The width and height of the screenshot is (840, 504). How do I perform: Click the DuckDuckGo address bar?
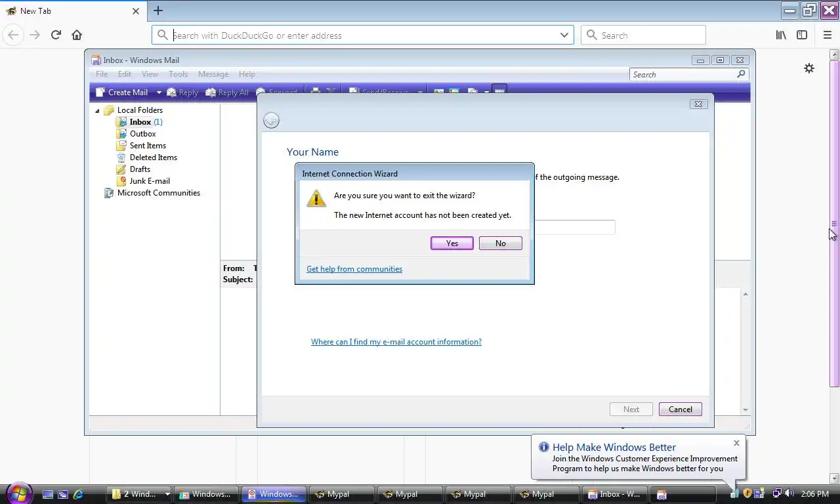coord(363,35)
